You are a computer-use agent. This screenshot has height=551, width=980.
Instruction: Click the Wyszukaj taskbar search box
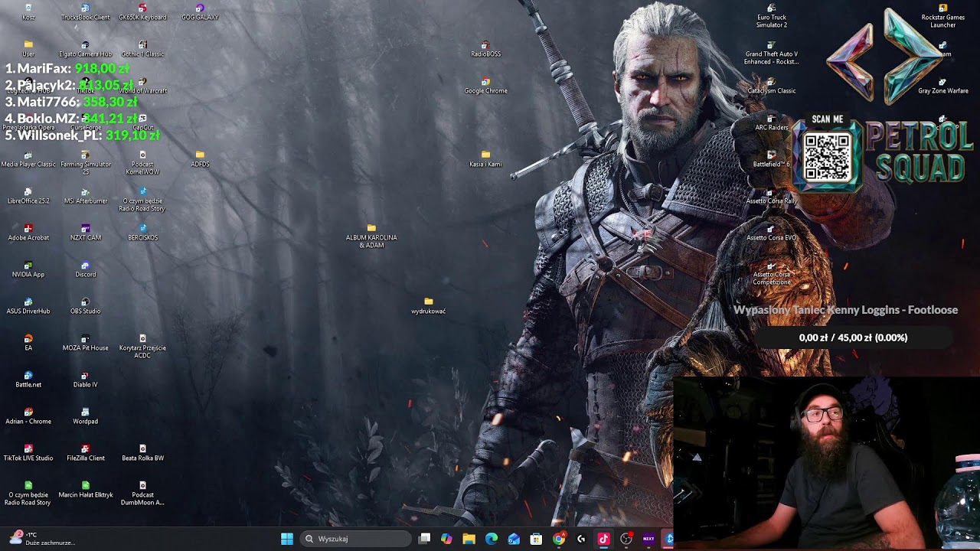tap(355, 539)
